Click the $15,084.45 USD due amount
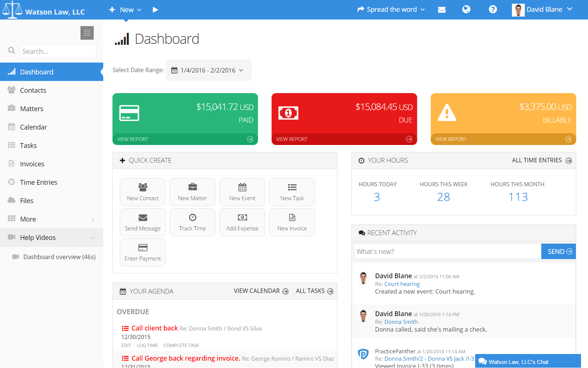Screen dimensions: 588x368 click(x=384, y=107)
